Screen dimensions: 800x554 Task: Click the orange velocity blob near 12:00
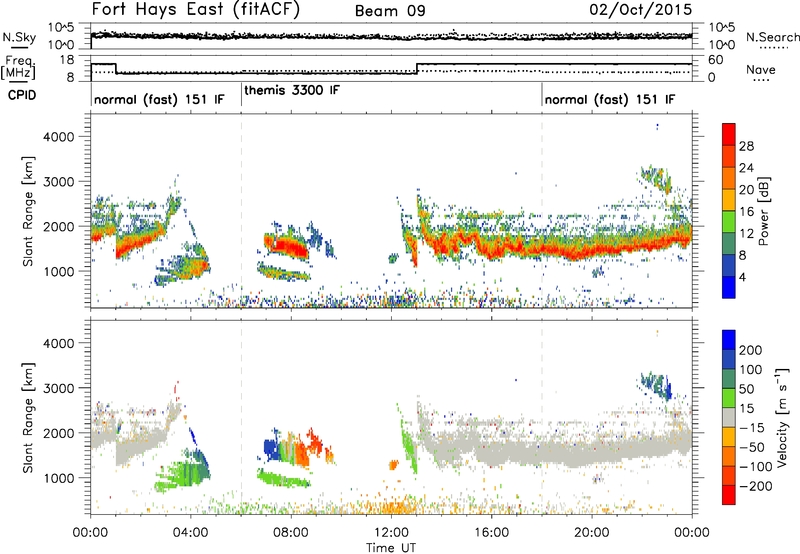click(393, 465)
